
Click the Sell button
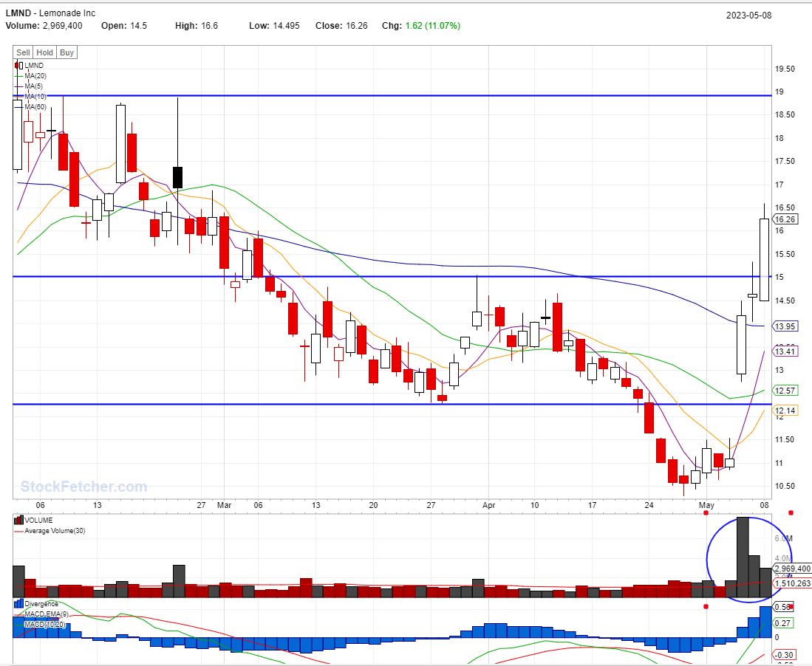[23, 52]
